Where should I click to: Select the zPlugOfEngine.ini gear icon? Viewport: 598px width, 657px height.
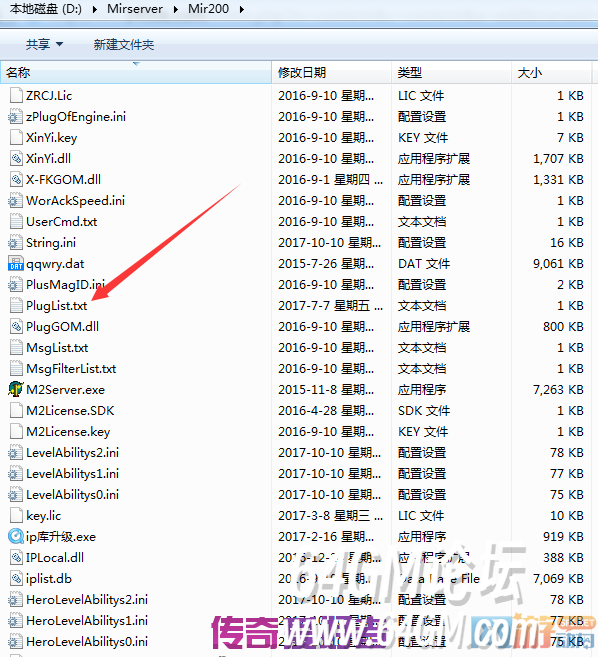[x=16, y=116]
